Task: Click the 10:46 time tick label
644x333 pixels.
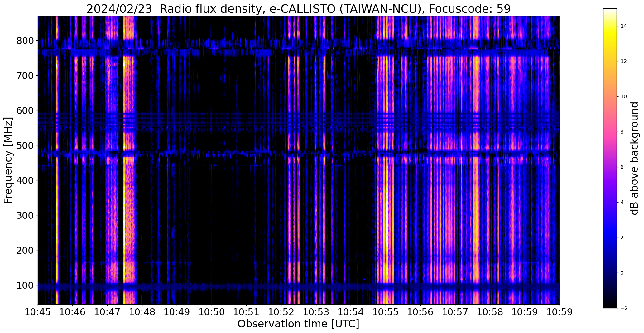Action: (73, 312)
